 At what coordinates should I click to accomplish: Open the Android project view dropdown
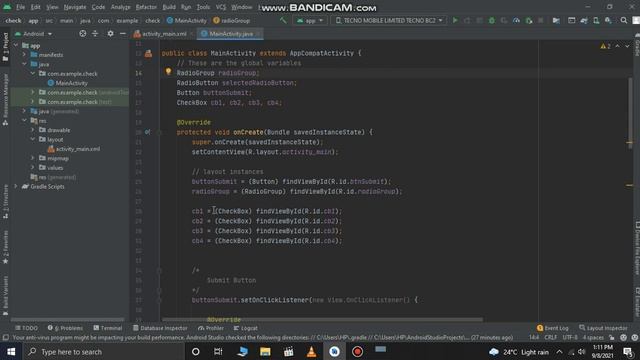(33, 33)
